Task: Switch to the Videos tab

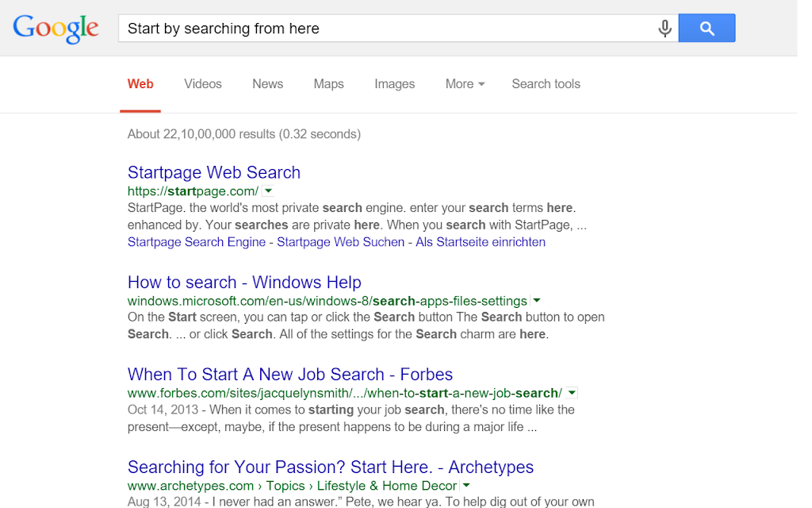Action: (x=203, y=84)
